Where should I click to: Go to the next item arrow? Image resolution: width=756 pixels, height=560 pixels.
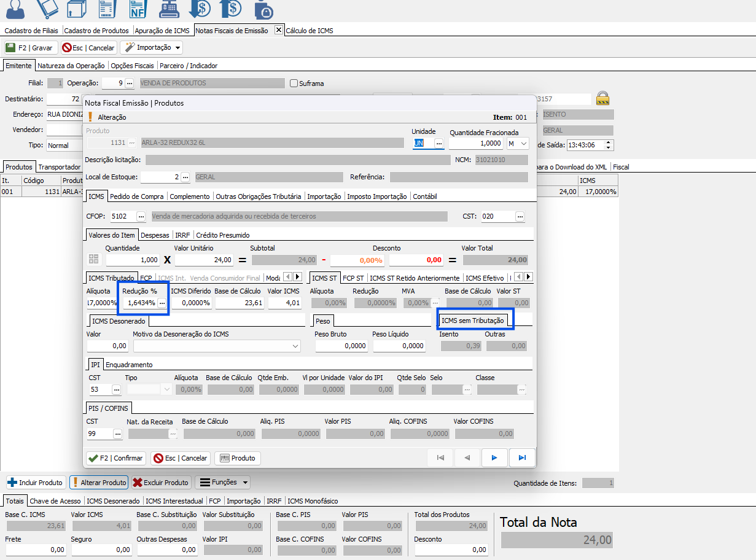(494, 457)
